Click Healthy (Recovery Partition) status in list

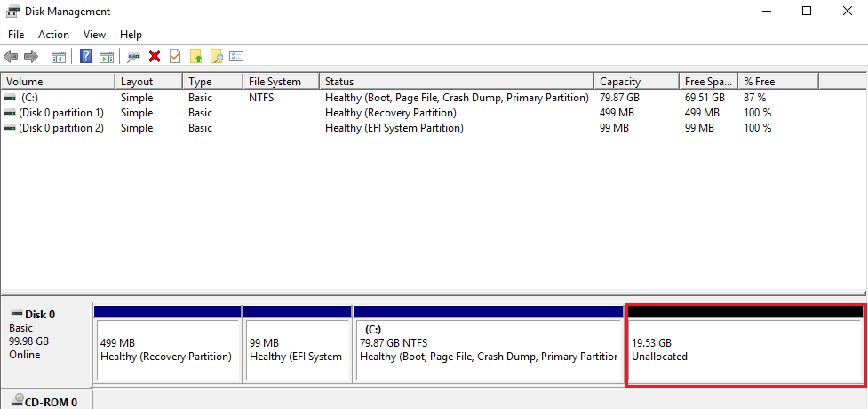391,113
